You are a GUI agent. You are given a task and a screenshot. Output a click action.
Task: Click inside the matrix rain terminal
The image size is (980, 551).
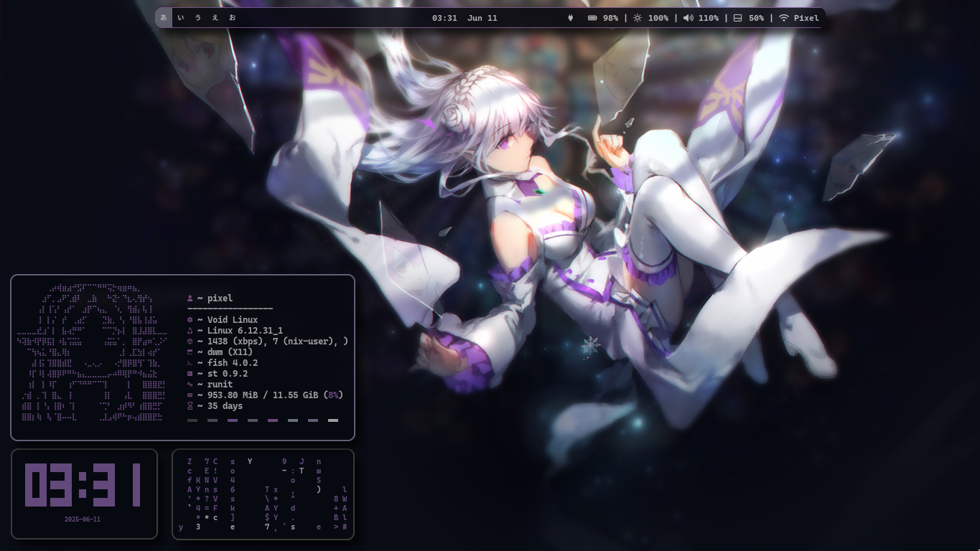pyautogui.click(x=263, y=494)
